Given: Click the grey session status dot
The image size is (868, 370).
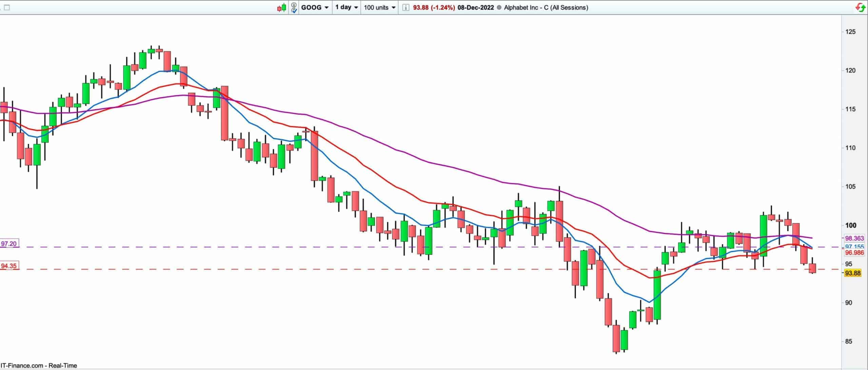Looking at the screenshot, I should (499, 7).
